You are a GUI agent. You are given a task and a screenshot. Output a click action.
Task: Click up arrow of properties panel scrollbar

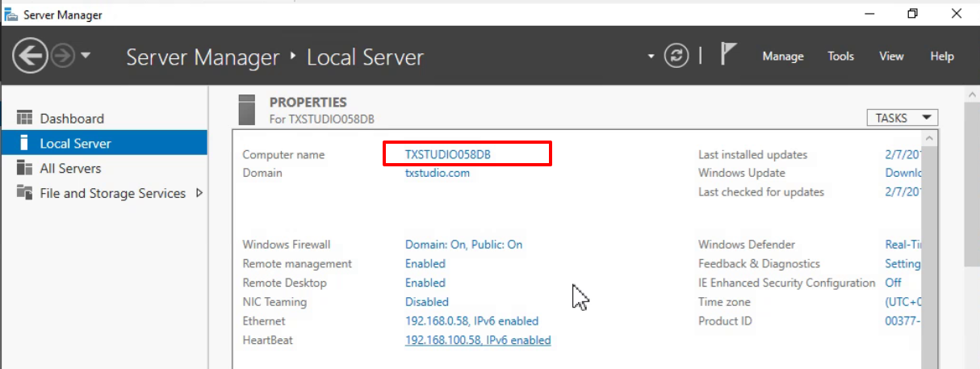tap(930, 138)
